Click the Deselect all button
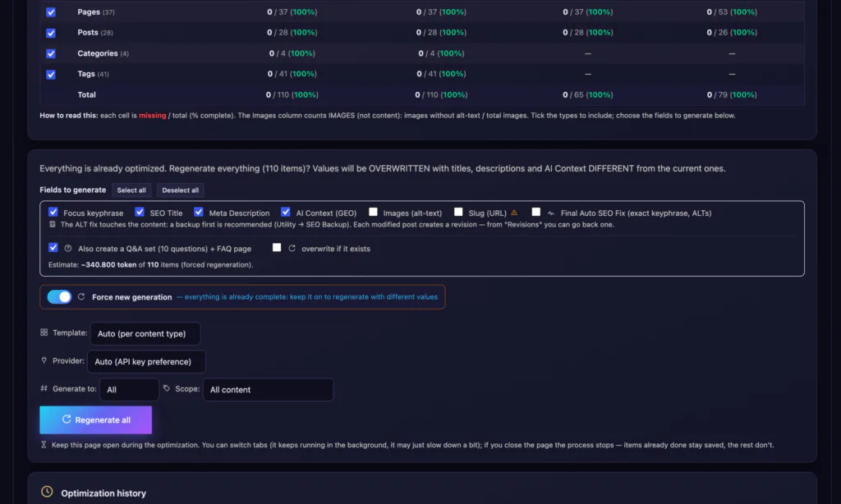841x504 pixels. (180, 190)
